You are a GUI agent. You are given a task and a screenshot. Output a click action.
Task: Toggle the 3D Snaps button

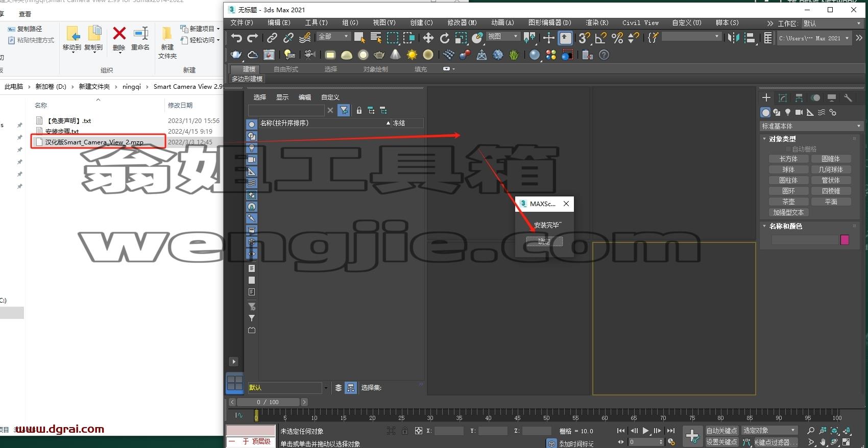pos(584,38)
